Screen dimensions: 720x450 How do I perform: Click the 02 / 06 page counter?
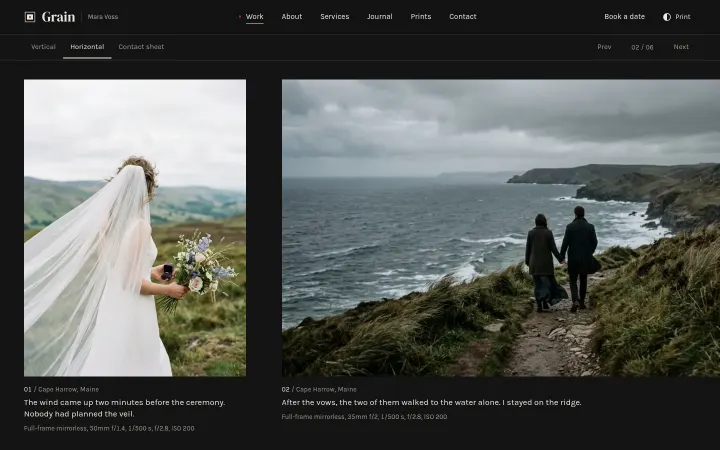pos(642,47)
